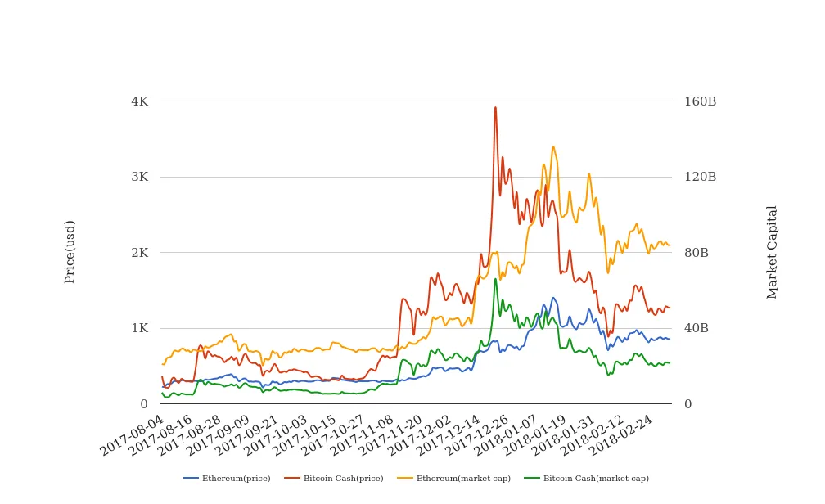Click the tallest peak of the green Bitcoin Cash market cap line
Screen dimensions: 825x504
click(x=495, y=279)
